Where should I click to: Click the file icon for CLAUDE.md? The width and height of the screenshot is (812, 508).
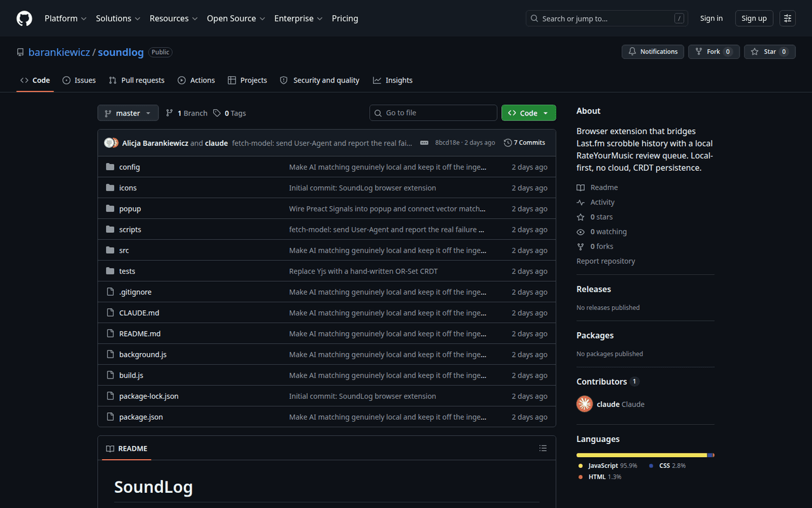tap(110, 313)
